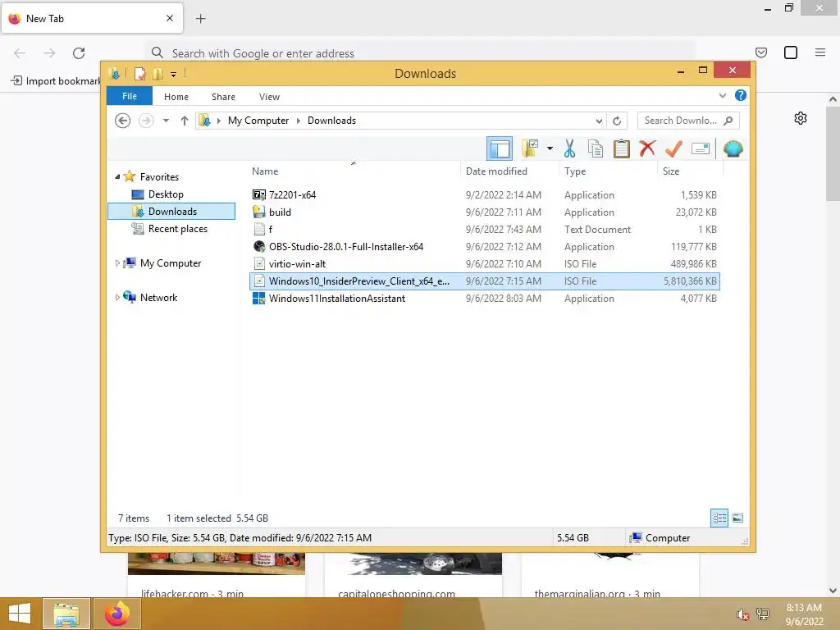The width and height of the screenshot is (840, 630).
Task: Click the Explorer Help question mark icon
Action: tap(741, 95)
